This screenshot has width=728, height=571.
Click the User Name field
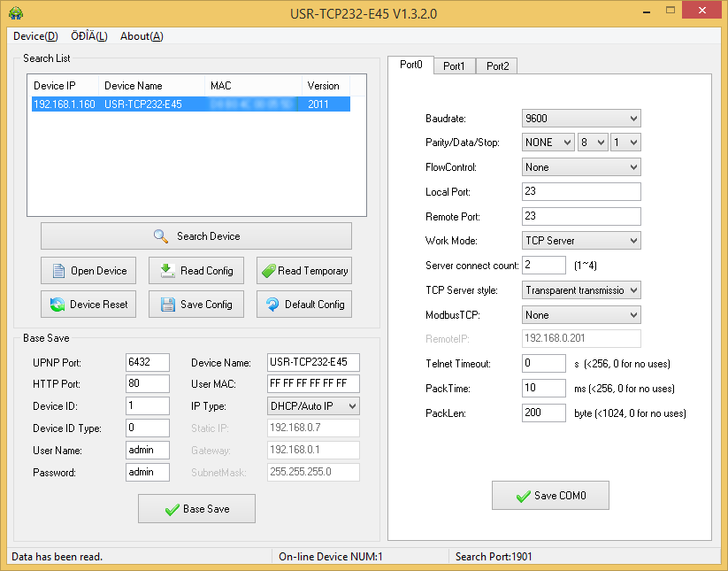(x=148, y=451)
